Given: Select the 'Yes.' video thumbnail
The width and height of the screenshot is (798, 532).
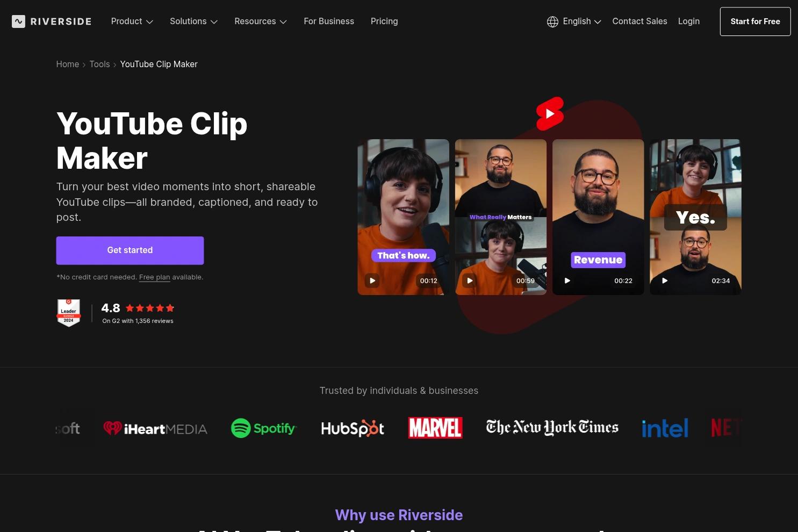Looking at the screenshot, I should click(695, 217).
